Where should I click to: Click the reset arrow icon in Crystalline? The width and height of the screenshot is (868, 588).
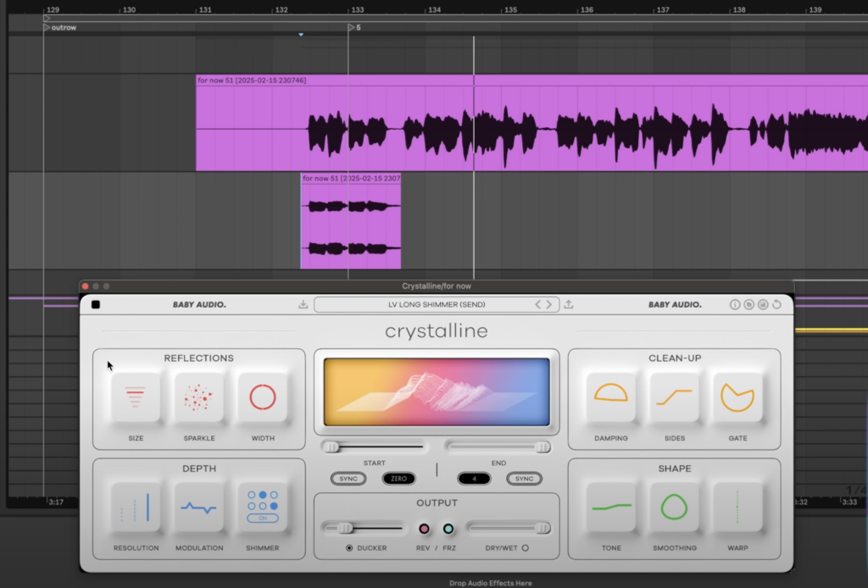click(776, 305)
